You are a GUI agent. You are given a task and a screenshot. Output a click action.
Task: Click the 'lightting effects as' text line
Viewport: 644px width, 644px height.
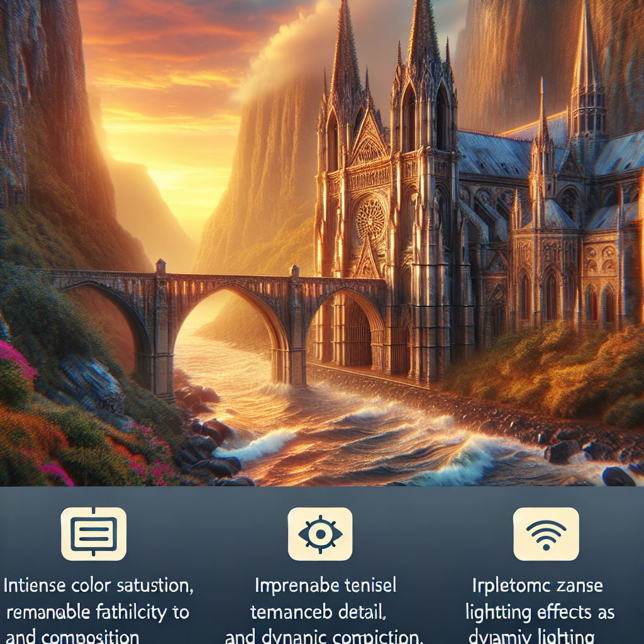coord(540,613)
